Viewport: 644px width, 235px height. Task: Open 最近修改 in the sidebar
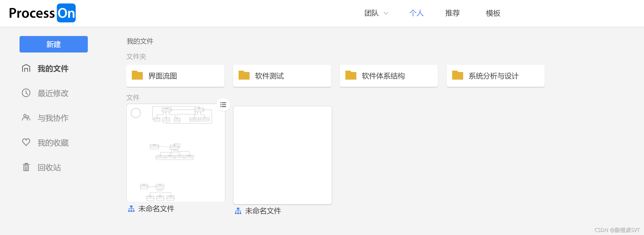53,93
